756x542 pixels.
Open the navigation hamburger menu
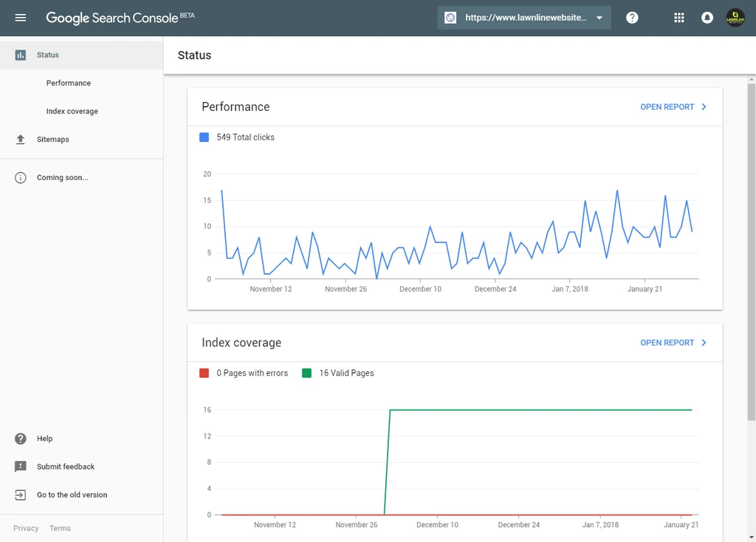coord(20,17)
